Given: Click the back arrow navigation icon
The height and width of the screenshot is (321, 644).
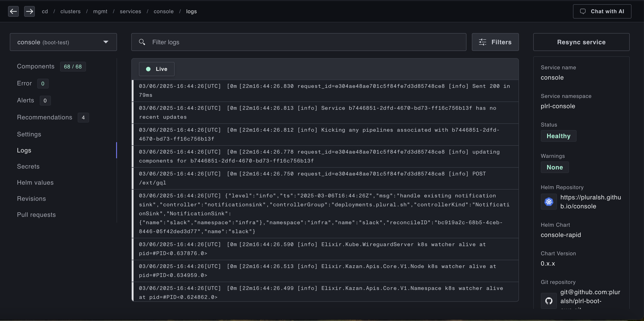Looking at the screenshot, I should [13, 11].
